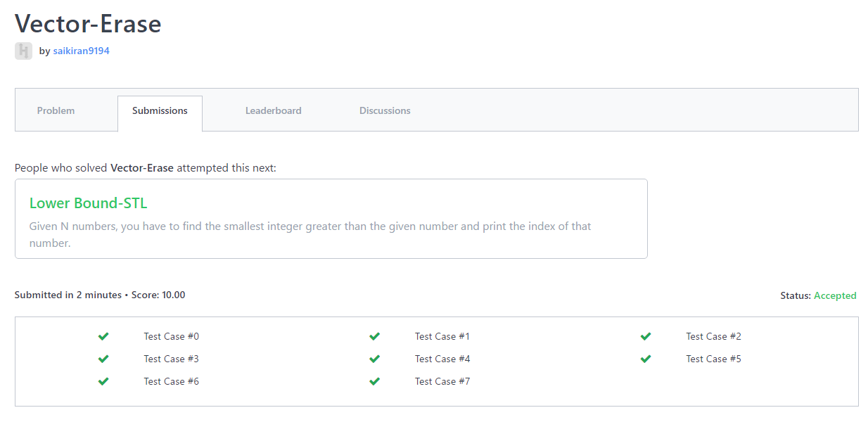Click Test Case #7 green checkmark
This screenshot has height=422, width=868.
click(374, 381)
